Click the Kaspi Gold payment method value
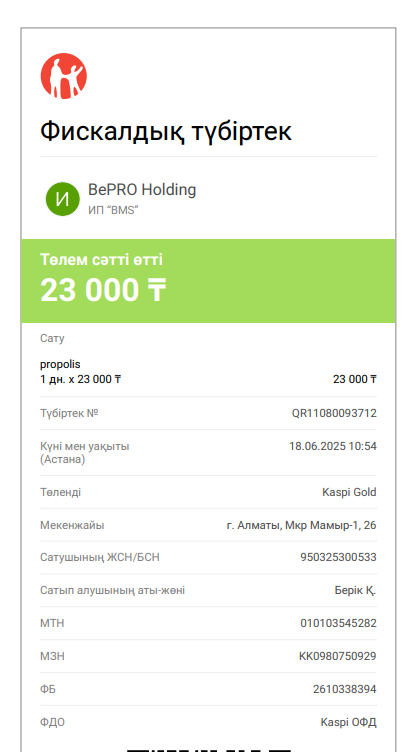Viewport: 419px width, 752px height. [349, 493]
